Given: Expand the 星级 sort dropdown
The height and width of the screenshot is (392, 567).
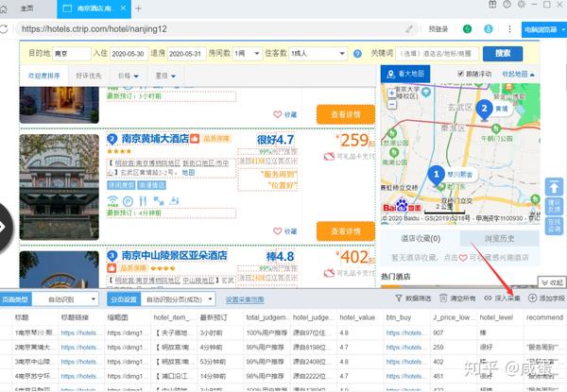Looking at the screenshot, I should point(165,76).
